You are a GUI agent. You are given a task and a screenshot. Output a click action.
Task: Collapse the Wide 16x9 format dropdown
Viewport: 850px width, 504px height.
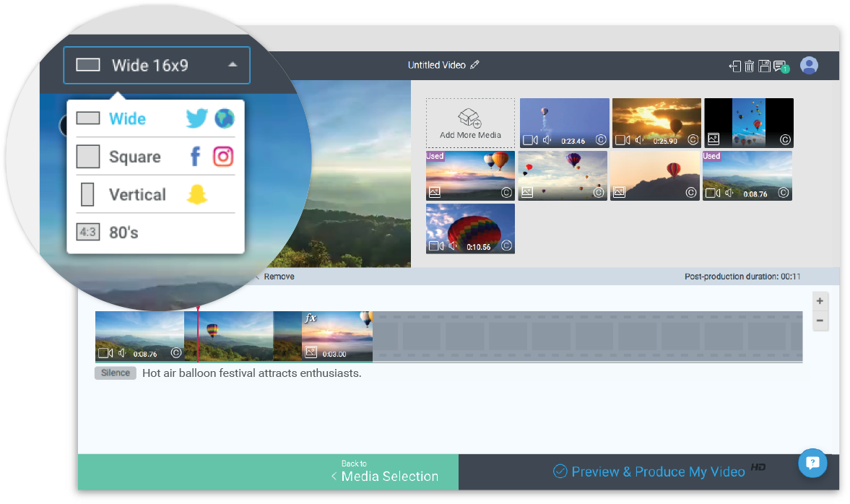[x=157, y=65]
